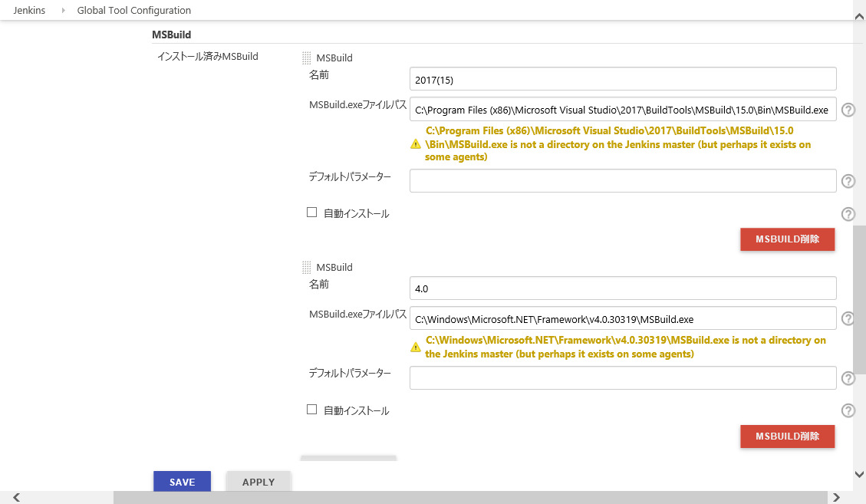Screen dimensions: 866x504
Task: Save the tool configuration
Action: [x=183, y=481]
